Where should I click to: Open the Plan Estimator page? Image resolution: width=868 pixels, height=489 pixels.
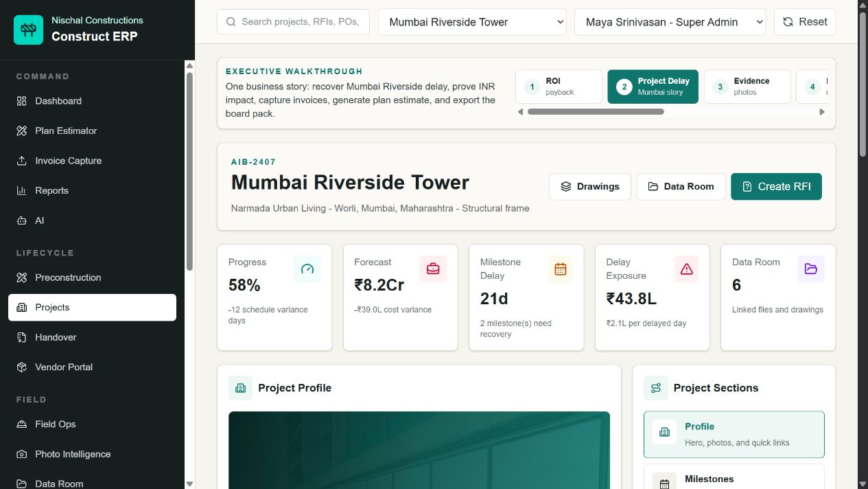(92, 130)
